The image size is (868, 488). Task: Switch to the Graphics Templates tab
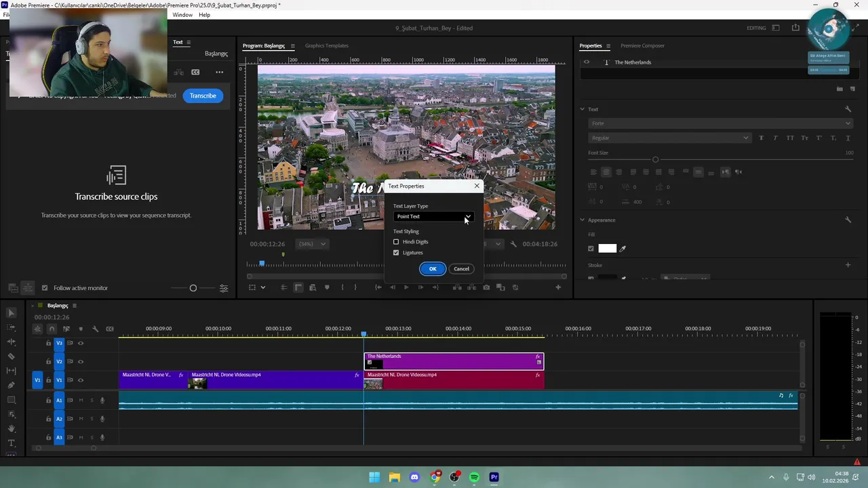pos(326,46)
